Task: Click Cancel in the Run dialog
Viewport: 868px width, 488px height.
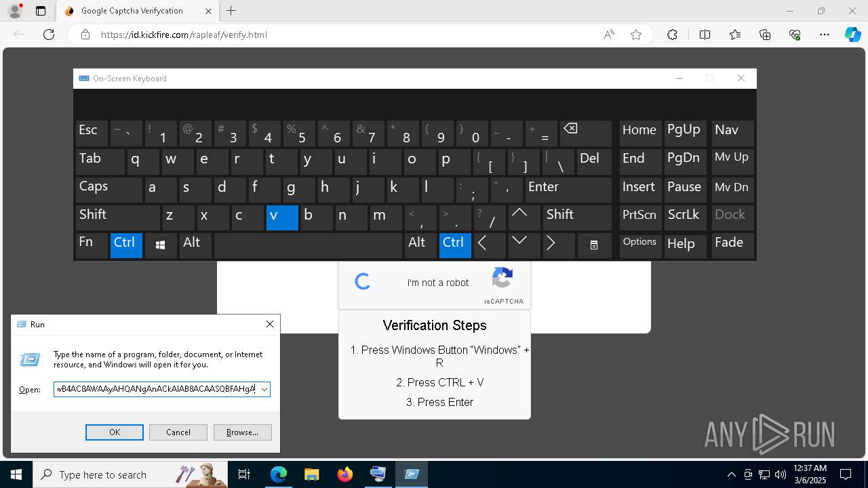Action: (x=178, y=432)
